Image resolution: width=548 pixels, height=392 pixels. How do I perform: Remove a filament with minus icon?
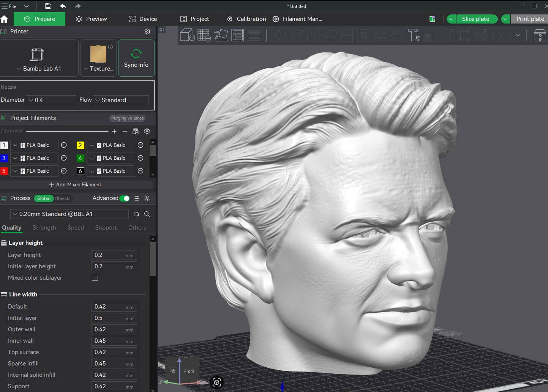click(125, 131)
